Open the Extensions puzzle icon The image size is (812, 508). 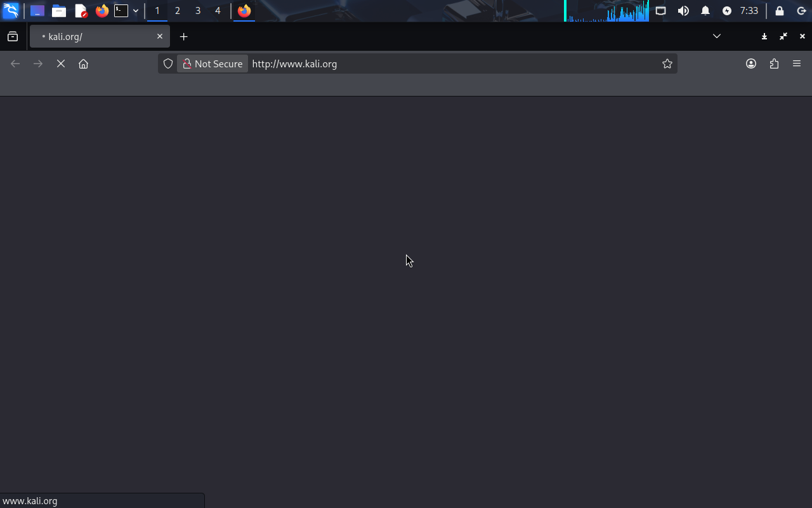(774, 63)
